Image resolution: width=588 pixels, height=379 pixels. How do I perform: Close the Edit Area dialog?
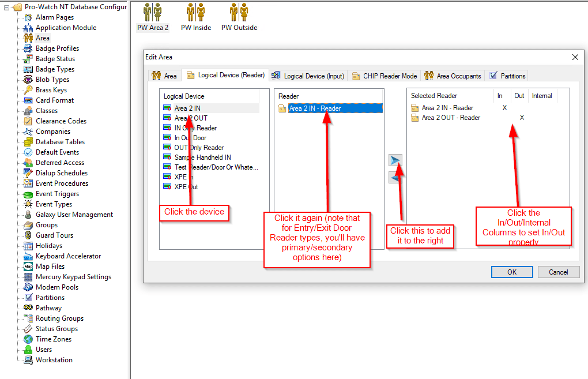tap(575, 57)
